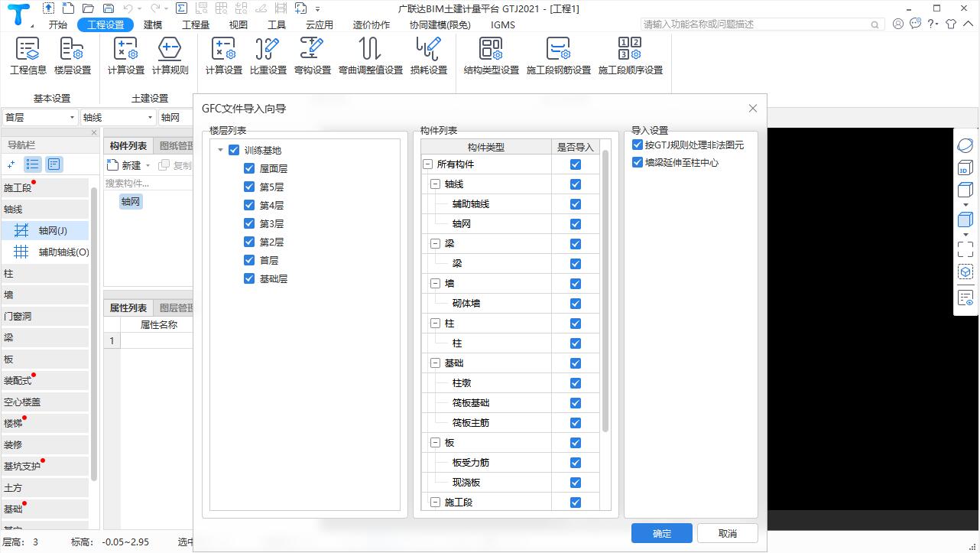Open 施工段顺序设置 tool
This screenshot has height=553, width=980.
pyautogui.click(x=631, y=56)
